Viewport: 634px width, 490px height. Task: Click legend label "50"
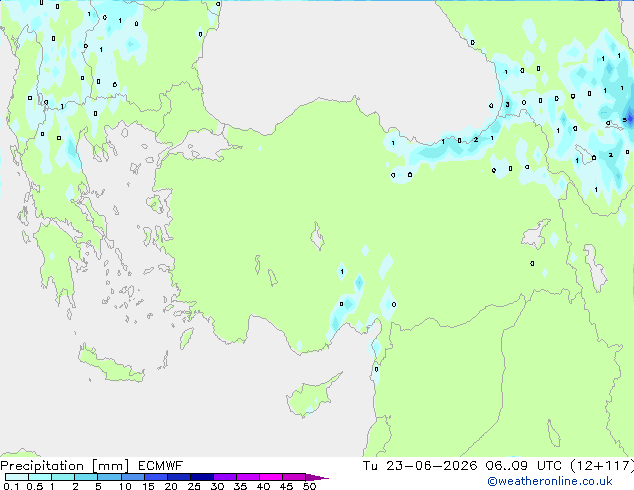[310, 486]
